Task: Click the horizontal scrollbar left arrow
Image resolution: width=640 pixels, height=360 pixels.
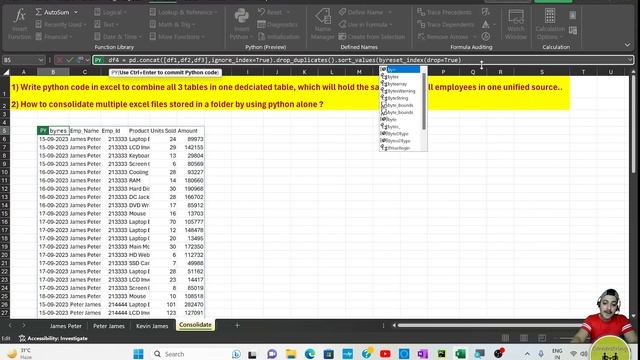Action: click(394, 325)
